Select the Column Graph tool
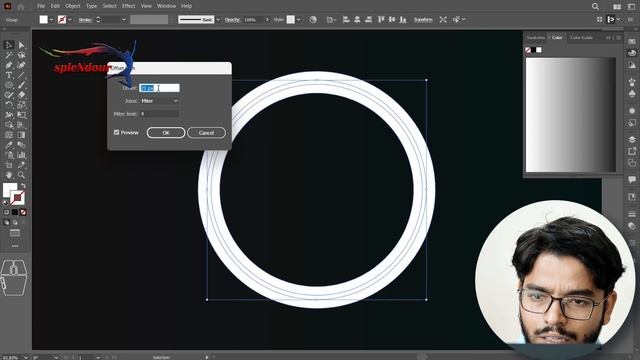 point(21,155)
